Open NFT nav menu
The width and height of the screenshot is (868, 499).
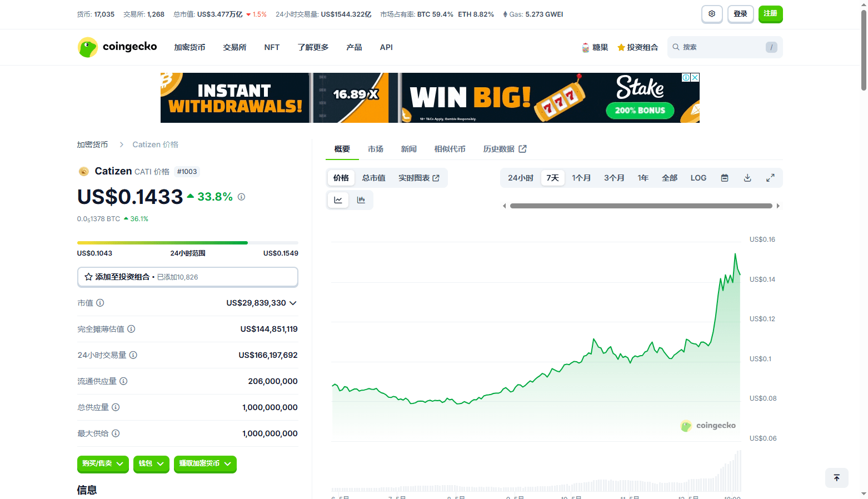pos(272,47)
